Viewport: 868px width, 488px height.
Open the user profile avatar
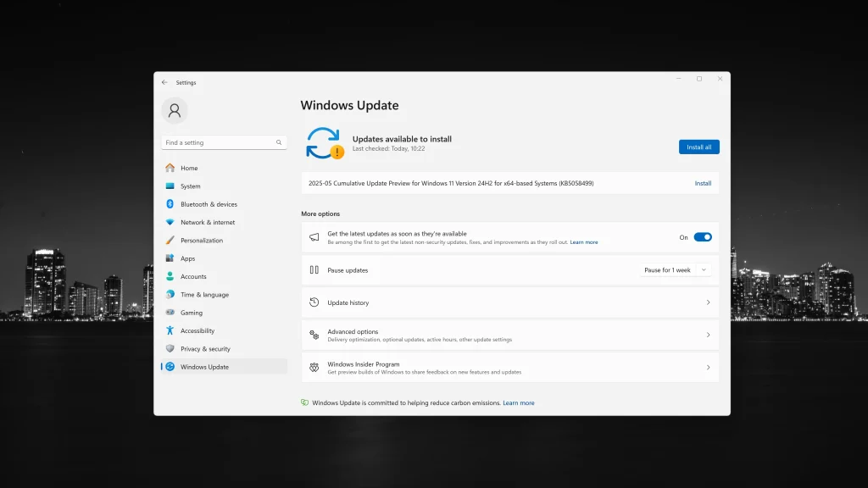(x=175, y=111)
